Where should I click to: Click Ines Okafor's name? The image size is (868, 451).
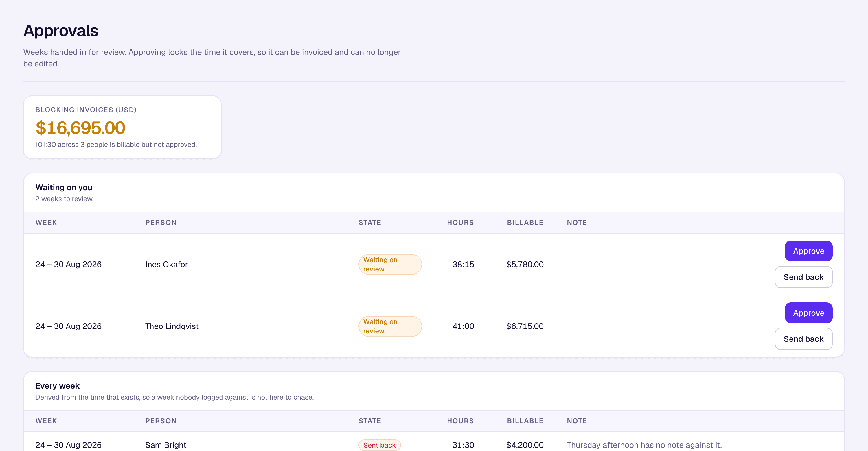[166, 264]
